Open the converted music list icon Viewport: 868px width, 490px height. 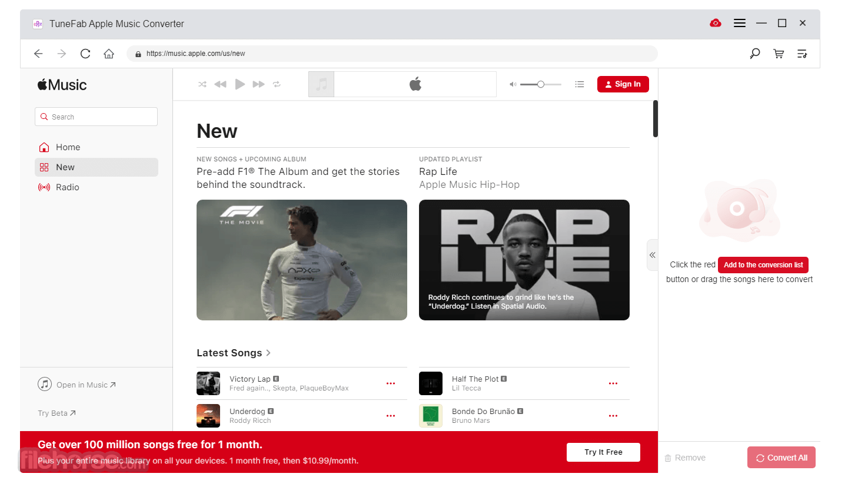[x=802, y=54]
